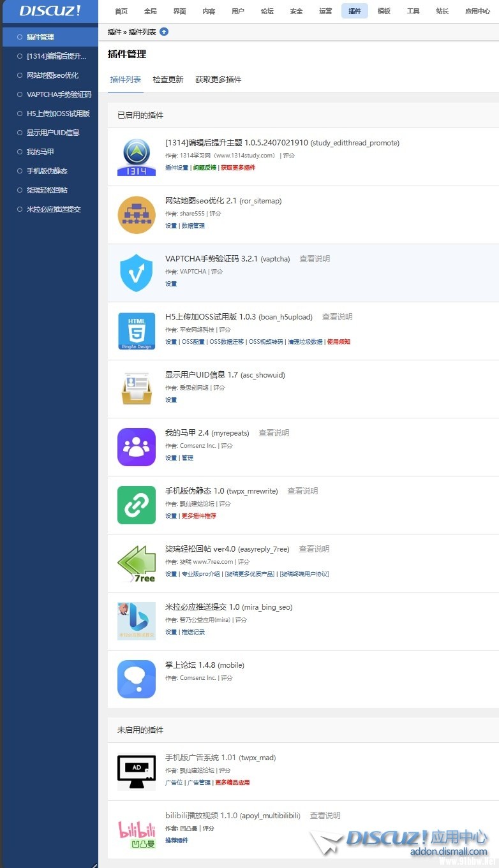Open the 应用中心 top menu item
This screenshot has width=499, height=868.
tap(477, 11)
